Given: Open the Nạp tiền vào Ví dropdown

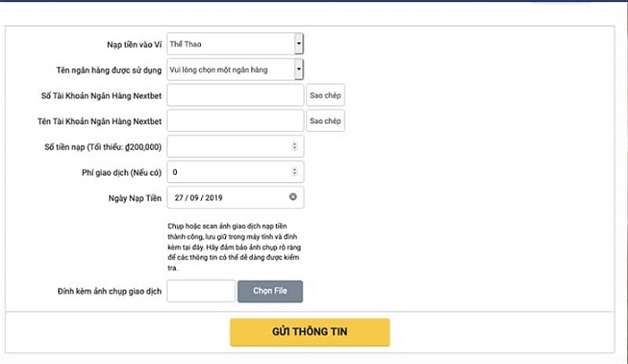Looking at the screenshot, I should tap(235, 43).
